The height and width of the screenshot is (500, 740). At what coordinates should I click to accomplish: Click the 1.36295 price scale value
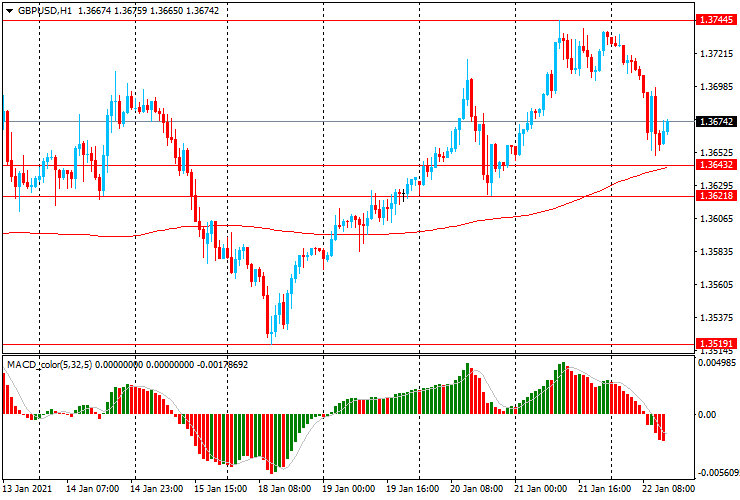[717, 185]
